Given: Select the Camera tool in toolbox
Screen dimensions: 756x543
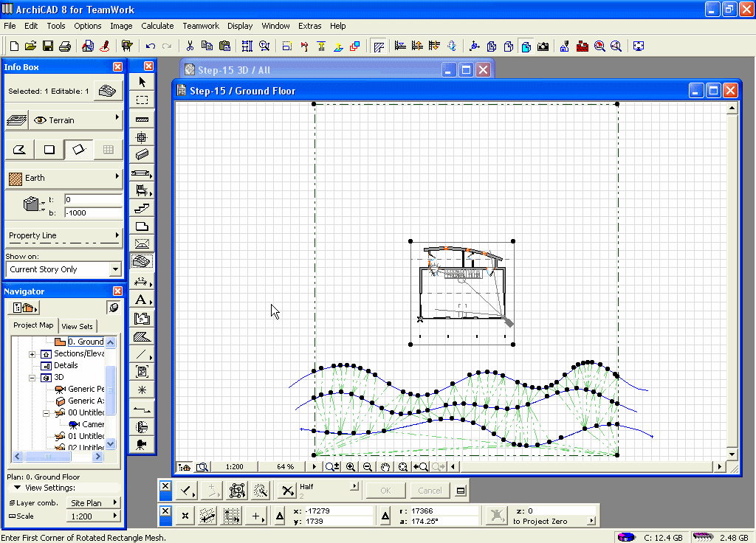Looking at the screenshot, I should coord(141,444).
